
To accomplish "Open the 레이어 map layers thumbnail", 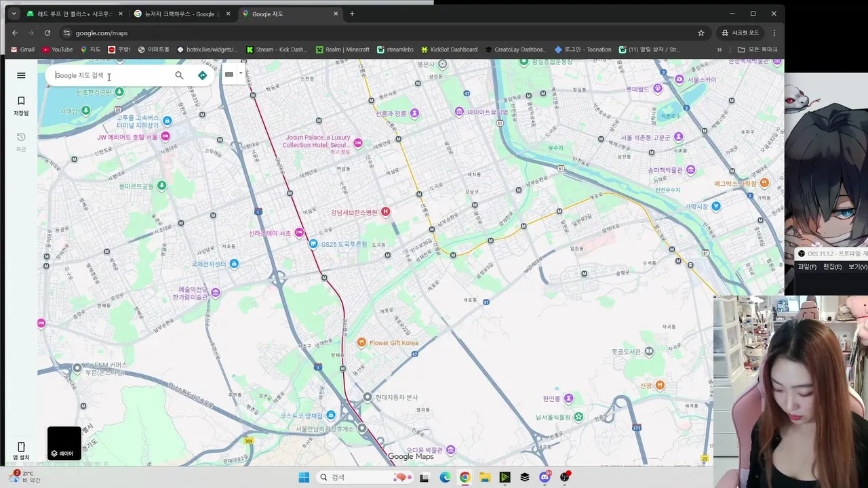I will click(64, 443).
